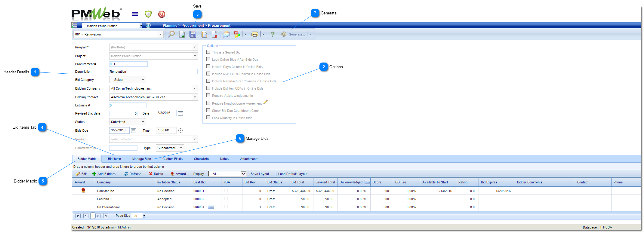
Task: Expand the Generate button dropdown arrow
Action: 310,34
